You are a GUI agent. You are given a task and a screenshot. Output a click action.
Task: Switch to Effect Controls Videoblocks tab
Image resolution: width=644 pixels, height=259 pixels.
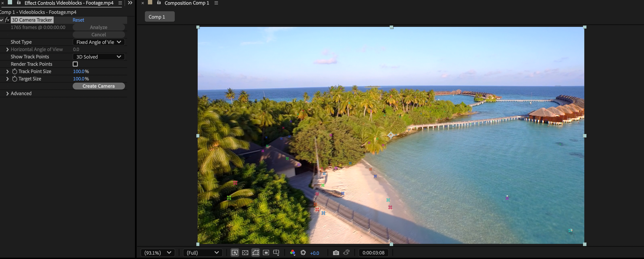(69, 3)
